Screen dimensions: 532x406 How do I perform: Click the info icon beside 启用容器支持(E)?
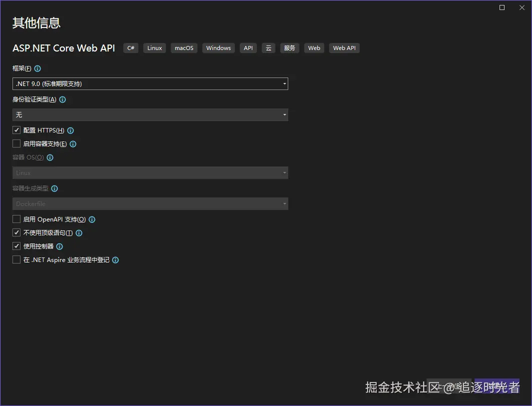coord(73,144)
